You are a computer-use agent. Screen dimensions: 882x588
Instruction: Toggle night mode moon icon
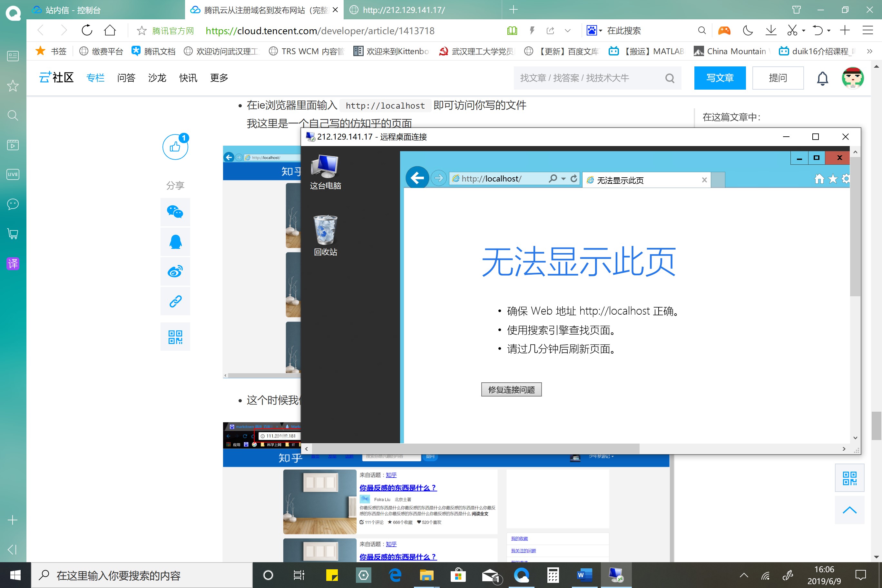(748, 31)
